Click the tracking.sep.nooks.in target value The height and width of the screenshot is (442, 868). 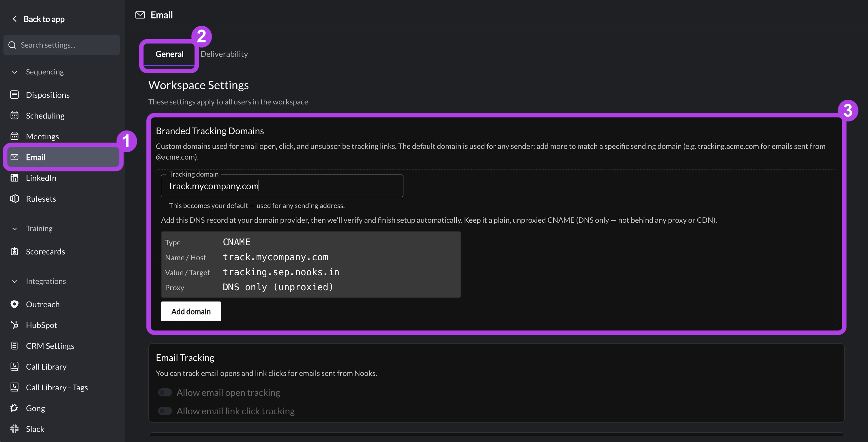tap(281, 272)
